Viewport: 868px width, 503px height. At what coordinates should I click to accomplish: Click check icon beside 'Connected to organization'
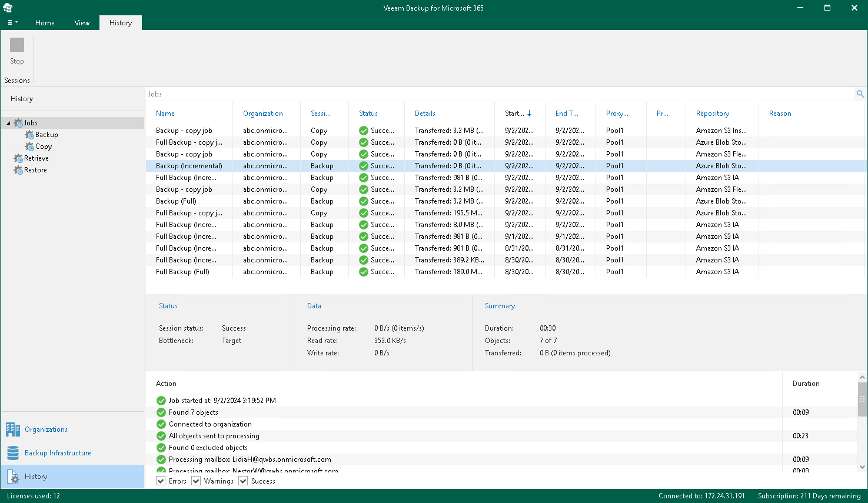pyautogui.click(x=161, y=424)
